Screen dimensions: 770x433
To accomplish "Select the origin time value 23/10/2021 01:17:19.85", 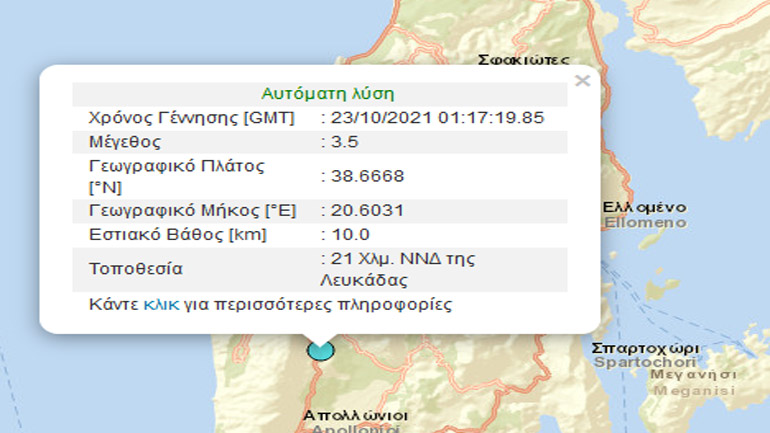I will (x=438, y=118).
